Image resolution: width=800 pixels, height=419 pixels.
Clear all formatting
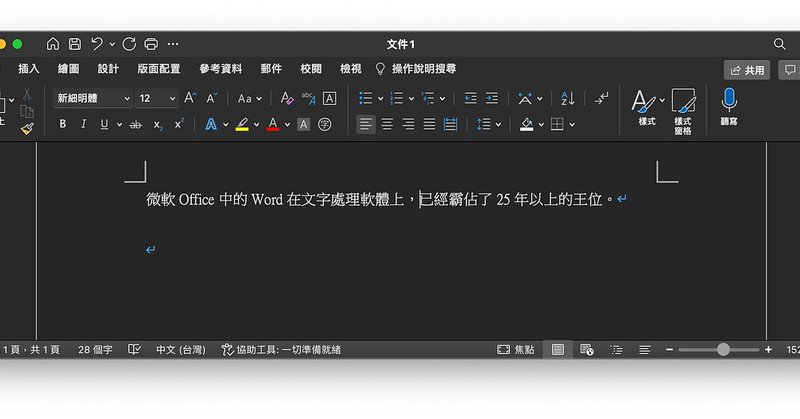(x=287, y=98)
